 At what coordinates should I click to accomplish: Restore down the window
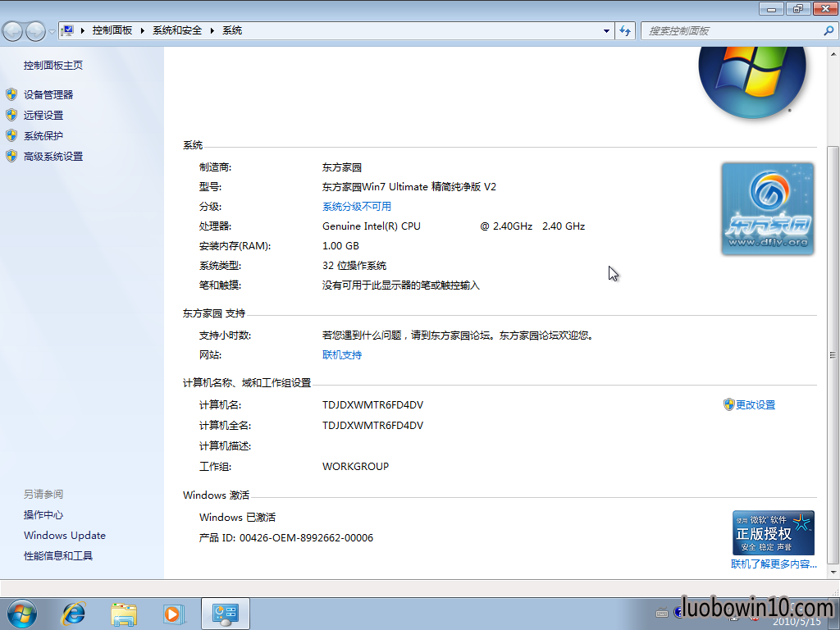[x=799, y=8]
